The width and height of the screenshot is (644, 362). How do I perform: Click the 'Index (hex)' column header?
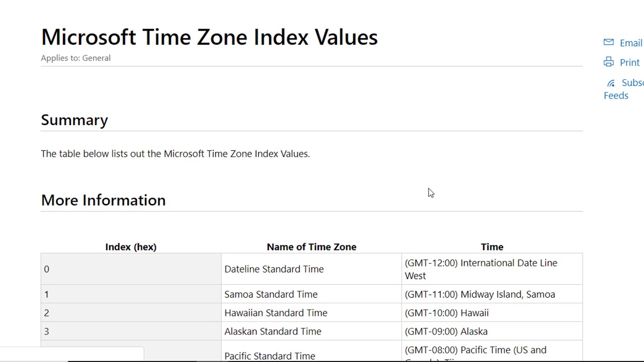click(131, 247)
